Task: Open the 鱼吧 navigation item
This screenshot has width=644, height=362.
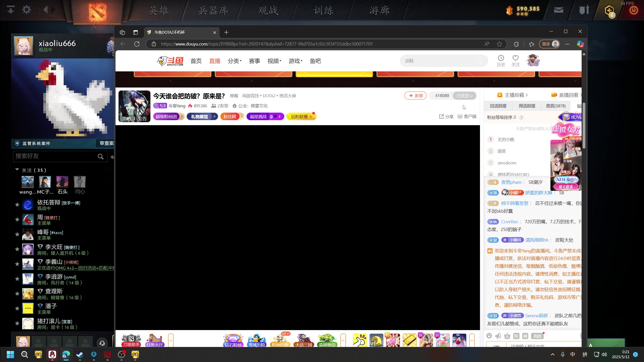Action: click(315, 61)
